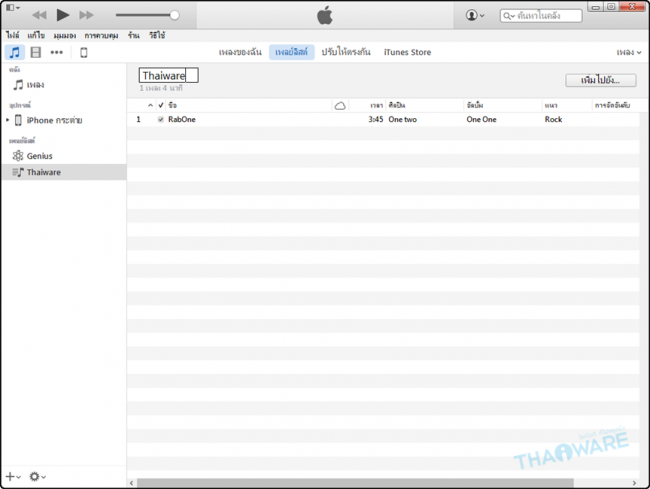Sort by the ชื่อ (Name) column header

[249, 105]
